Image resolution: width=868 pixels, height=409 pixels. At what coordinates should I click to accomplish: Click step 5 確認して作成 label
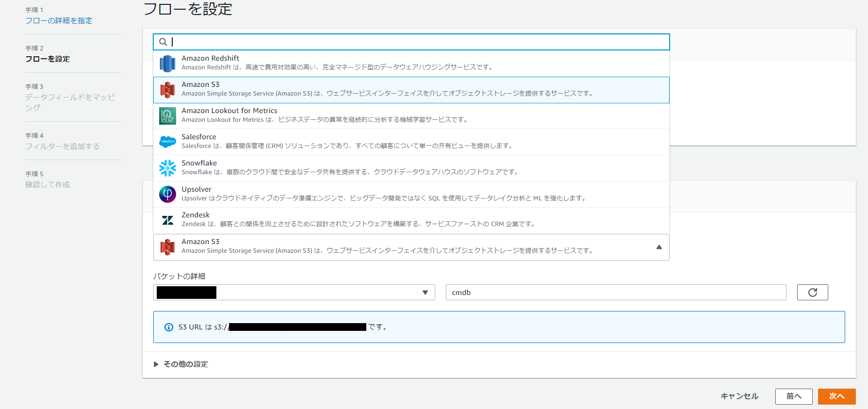(x=48, y=184)
